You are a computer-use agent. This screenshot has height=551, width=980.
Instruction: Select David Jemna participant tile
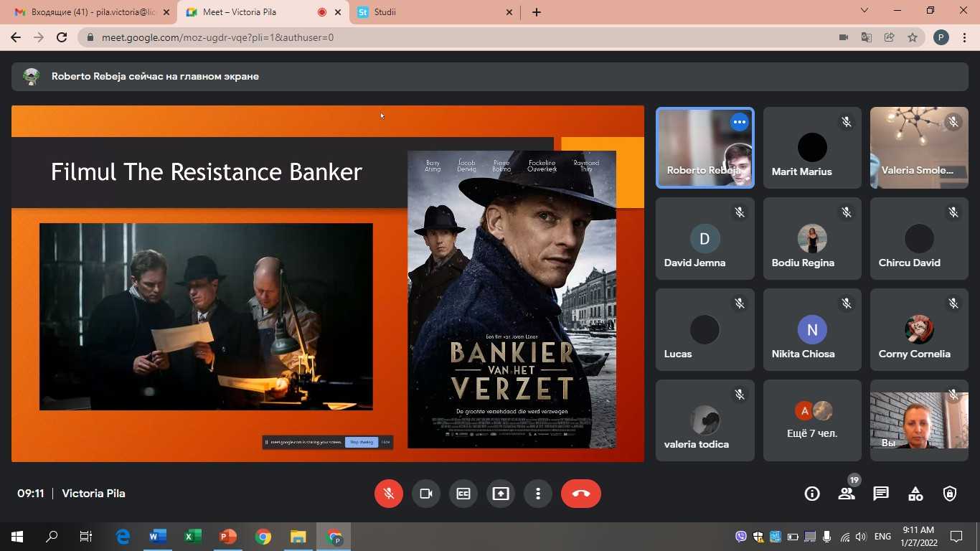pos(705,239)
